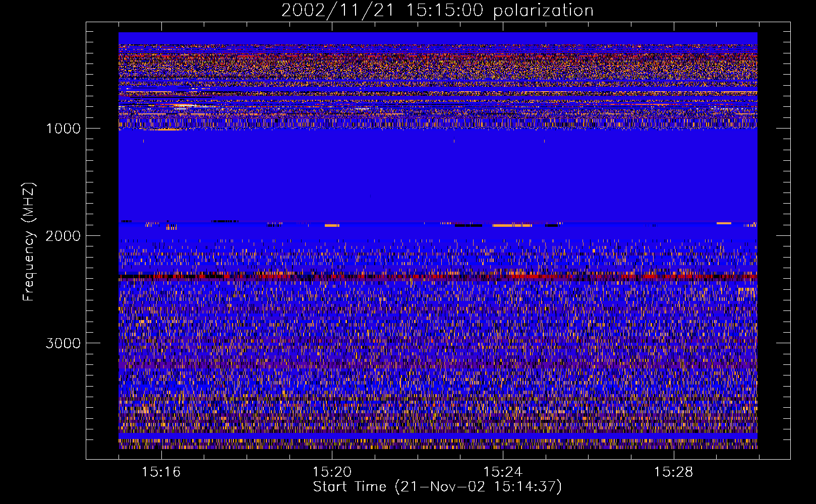This screenshot has height=504, width=816.
Task: Click the "2000" frequency tick label
Action: click(x=63, y=236)
